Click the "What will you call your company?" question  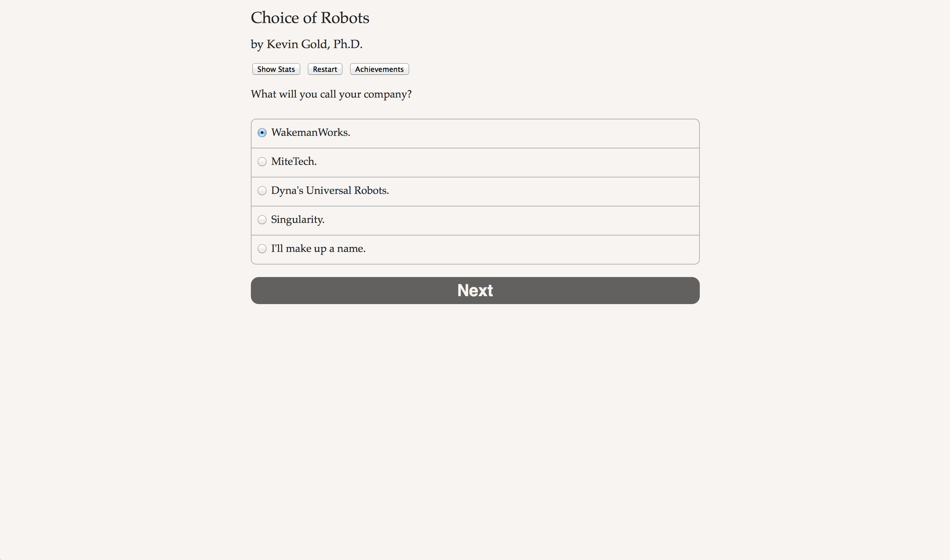pyautogui.click(x=331, y=94)
